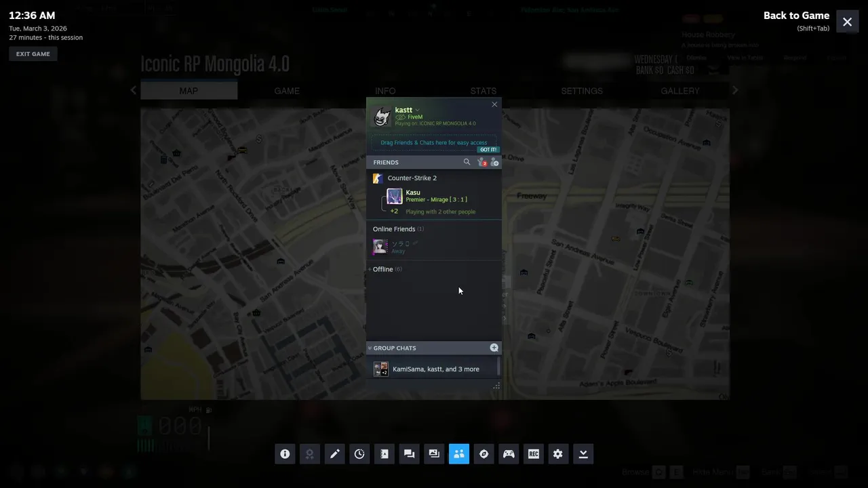This screenshot has width=868, height=488.
Task: Open the Playtime clock icon
Action: coord(359,454)
